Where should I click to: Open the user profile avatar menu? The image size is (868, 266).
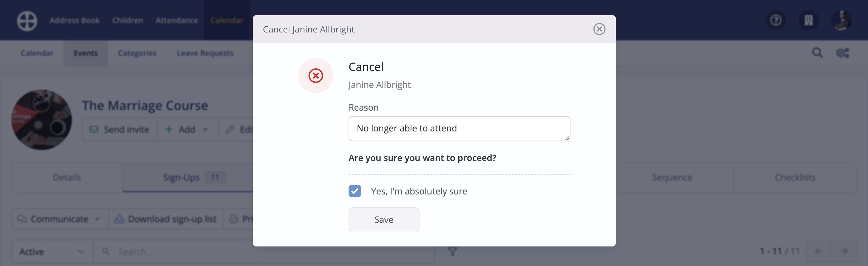(x=842, y=20)
